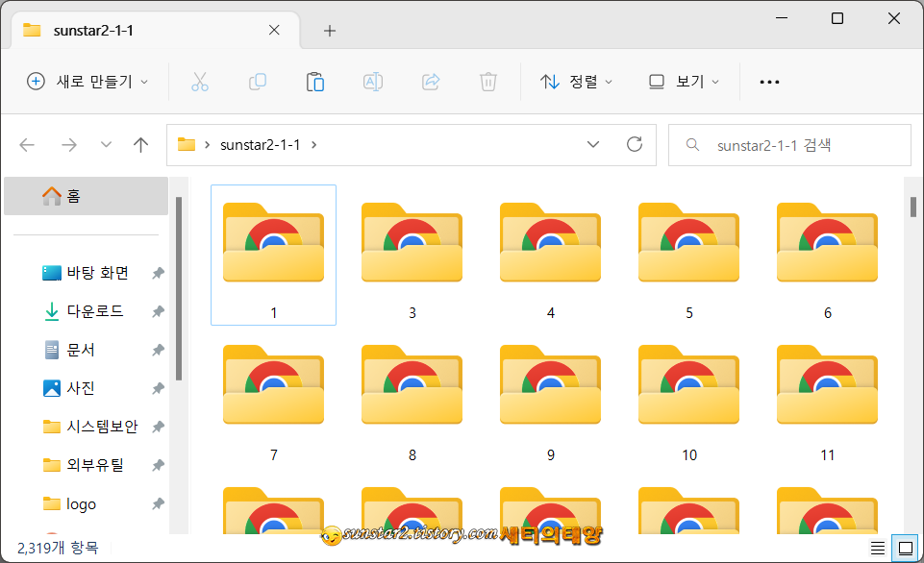The image size is (924, 563).
Task: Open the See more ellipsis menu
Action: (x=768, y=82)
